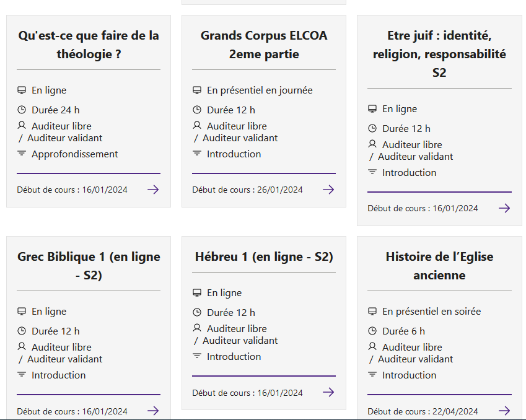Click arrow icon on Hébreu 1 card
Screen dimensions: 526x420
coord(328,392)
